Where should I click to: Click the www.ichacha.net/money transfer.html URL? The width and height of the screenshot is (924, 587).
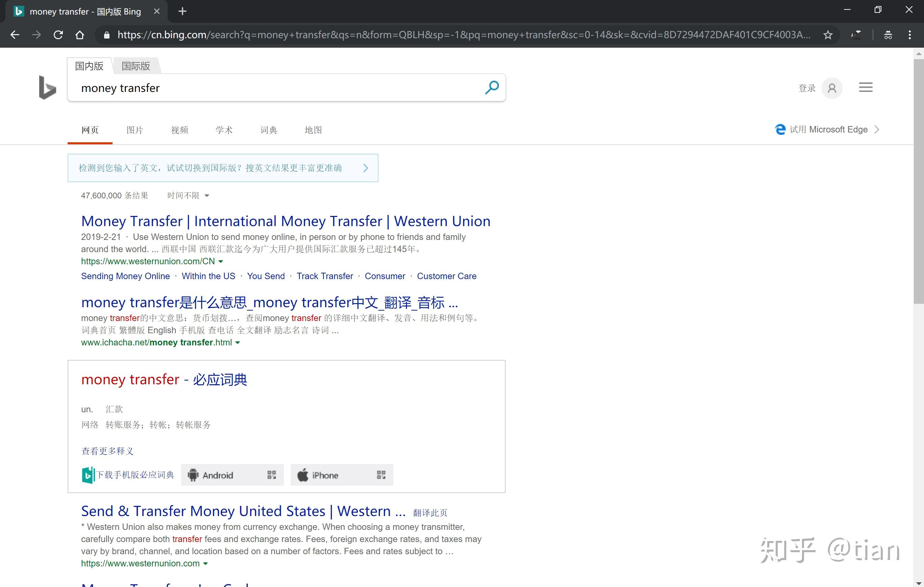click(x=156, y=343)
